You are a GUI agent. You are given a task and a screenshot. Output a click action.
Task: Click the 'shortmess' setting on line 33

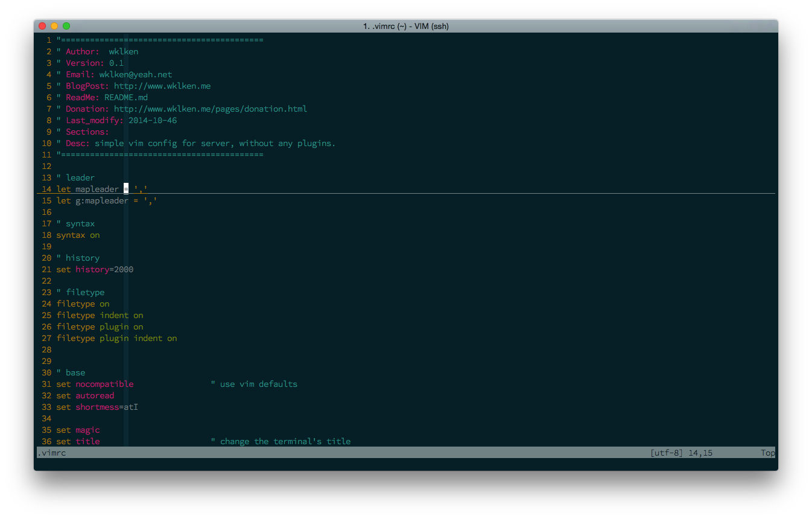tap(97, 407)
